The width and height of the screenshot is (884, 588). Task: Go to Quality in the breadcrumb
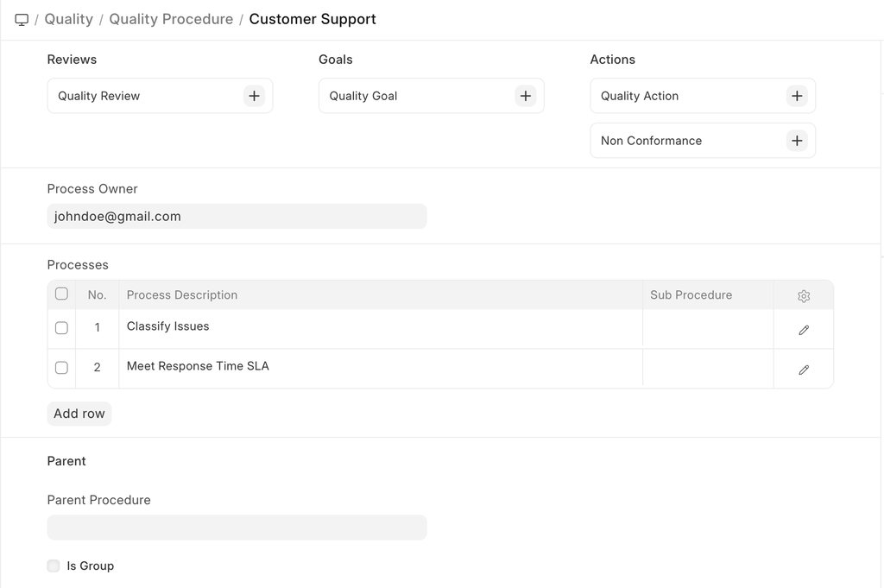coord(68,19)
